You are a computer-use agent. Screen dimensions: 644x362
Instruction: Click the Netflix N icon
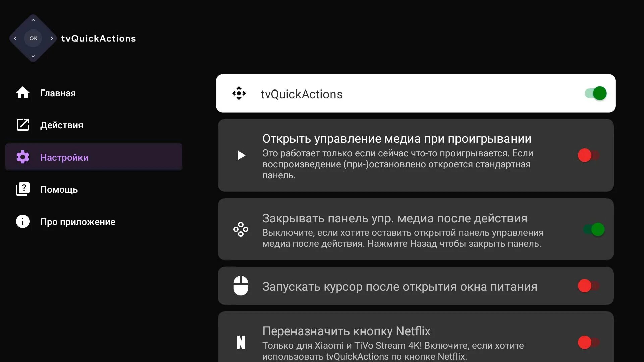(x=241, y=342)
